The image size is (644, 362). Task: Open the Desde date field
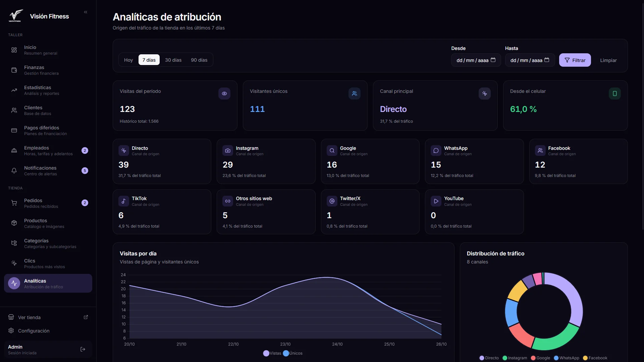coord(476,60)
